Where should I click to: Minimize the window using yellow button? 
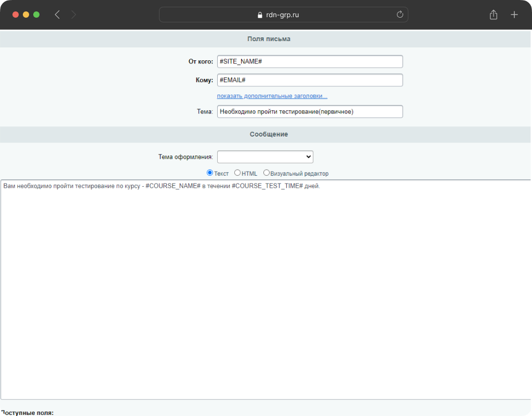26,15
